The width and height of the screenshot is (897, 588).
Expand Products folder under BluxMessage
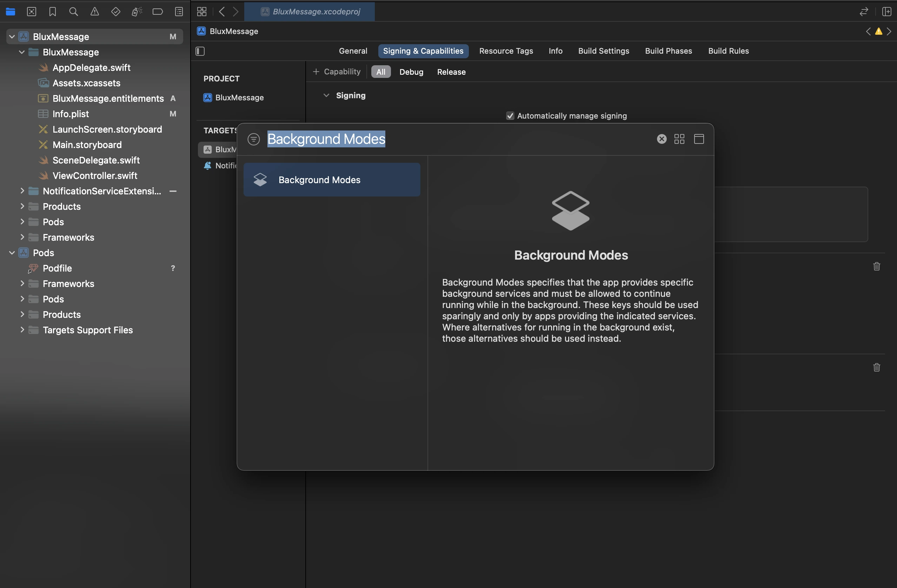click(x=22, y=206)
